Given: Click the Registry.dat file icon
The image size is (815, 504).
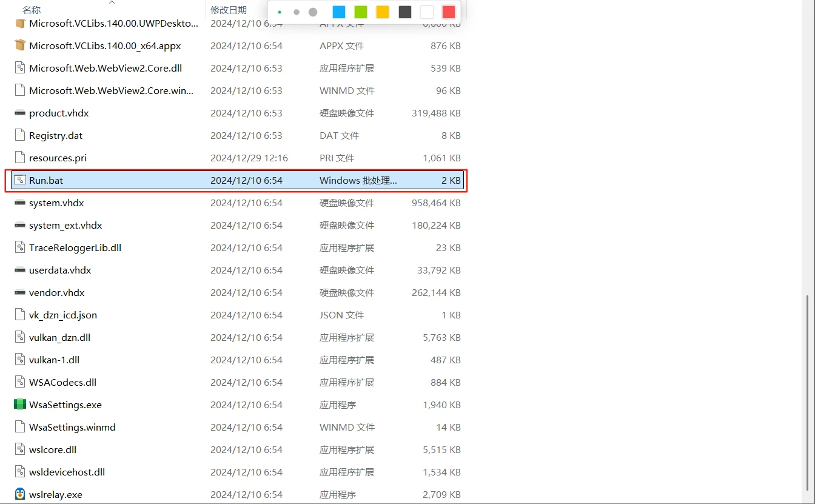Looking at the screenshot, I should tap(20, 135).
